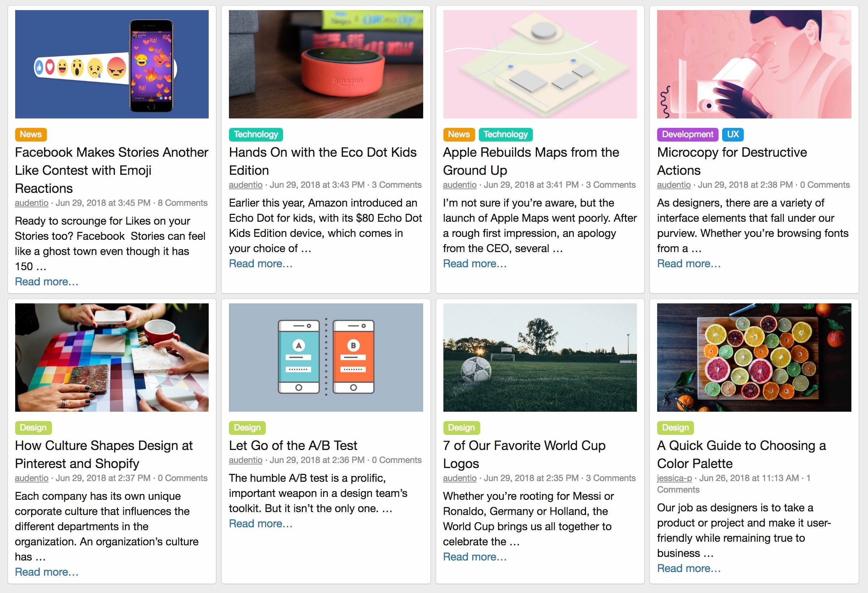The width and height of the screenshot is (868, 593).
Task: Click Read more under Microcopy article
Action: click(x=689, y=264)
